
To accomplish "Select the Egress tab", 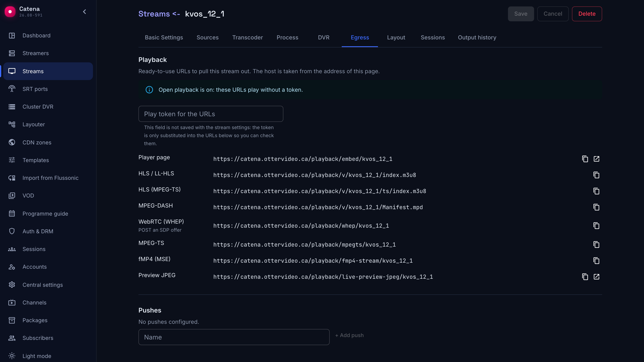I will click(360, 37).
